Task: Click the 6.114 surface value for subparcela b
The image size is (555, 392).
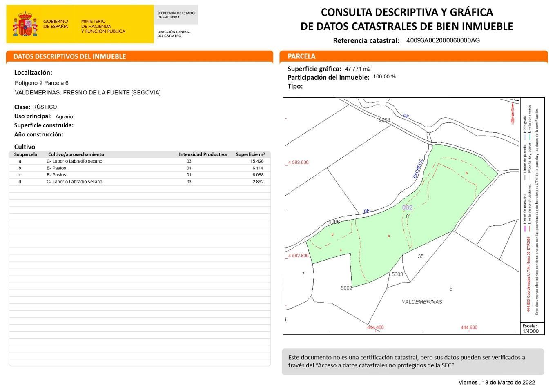Action: (x=258, y=168)
